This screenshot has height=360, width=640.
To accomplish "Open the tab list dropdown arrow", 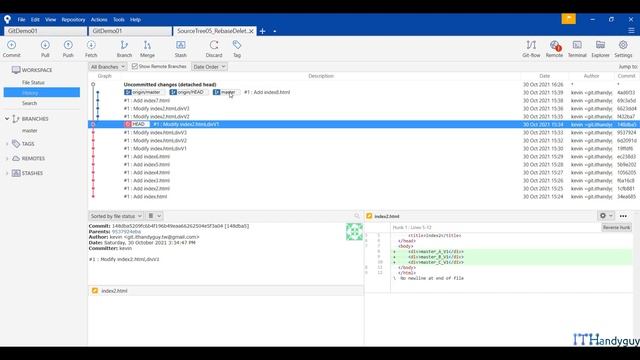I will click(x=275, y=31).
